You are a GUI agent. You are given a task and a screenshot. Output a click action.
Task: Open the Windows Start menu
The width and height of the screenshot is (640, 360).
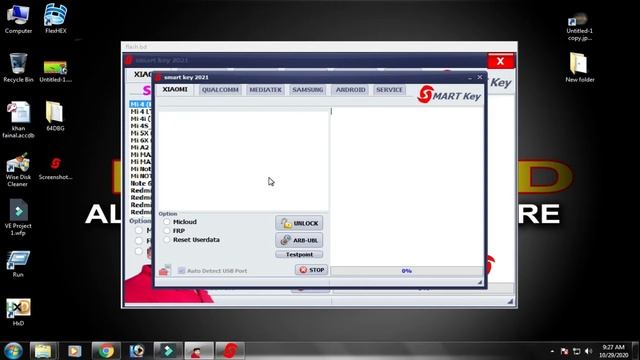coord(13,351)
